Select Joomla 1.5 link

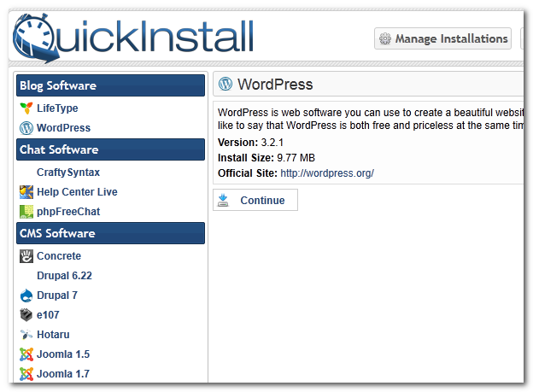coord(63,354)
